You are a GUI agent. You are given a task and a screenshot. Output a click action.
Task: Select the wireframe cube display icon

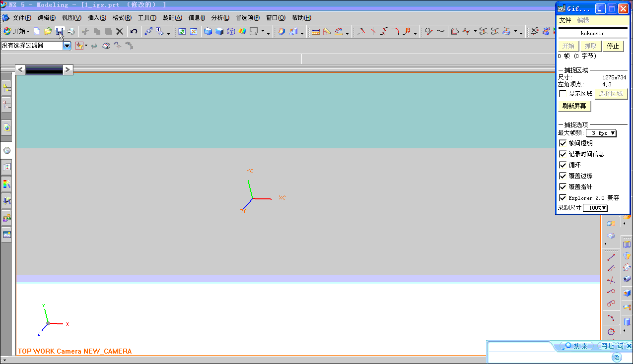231,31
